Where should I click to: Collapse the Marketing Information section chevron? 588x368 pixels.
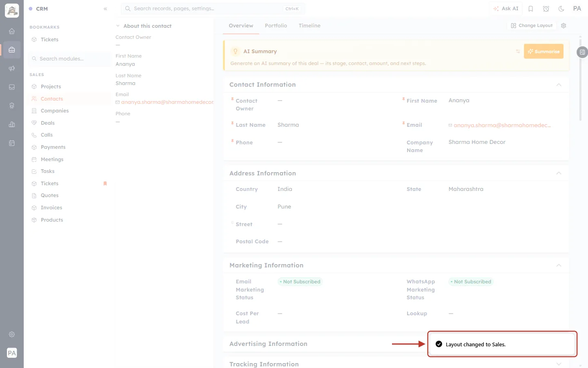559,265
